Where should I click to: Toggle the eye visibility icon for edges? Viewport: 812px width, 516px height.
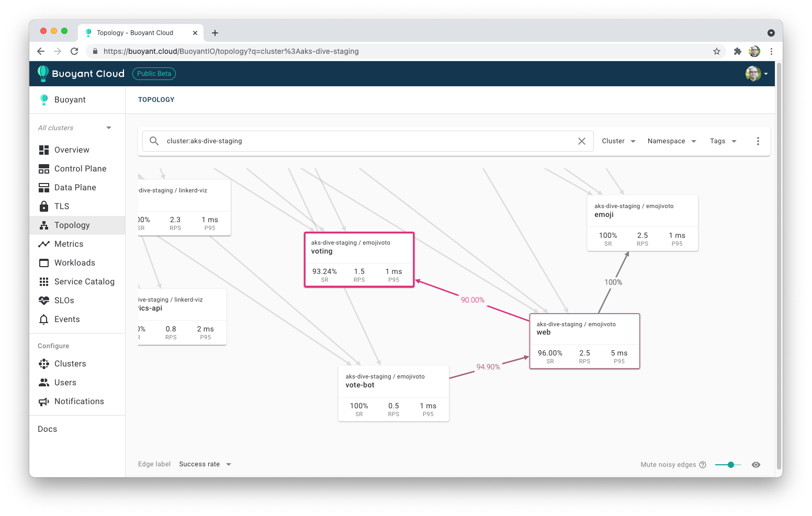pyautogui.click(x=756, y=465)
